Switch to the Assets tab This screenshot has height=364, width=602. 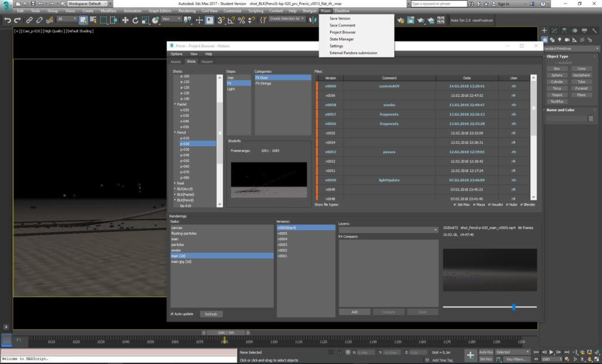(x=176, y=62)
